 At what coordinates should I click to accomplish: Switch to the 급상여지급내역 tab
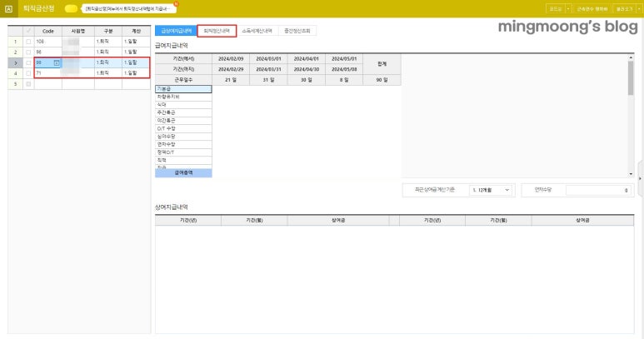pyautogui.click(x=176, y=31)
